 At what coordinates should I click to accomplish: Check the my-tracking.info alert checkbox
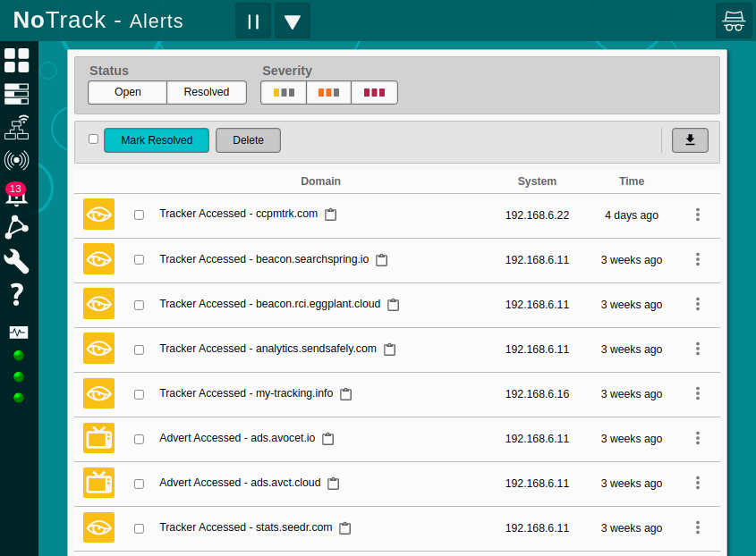pyautogui.click(x=139, y=394)
